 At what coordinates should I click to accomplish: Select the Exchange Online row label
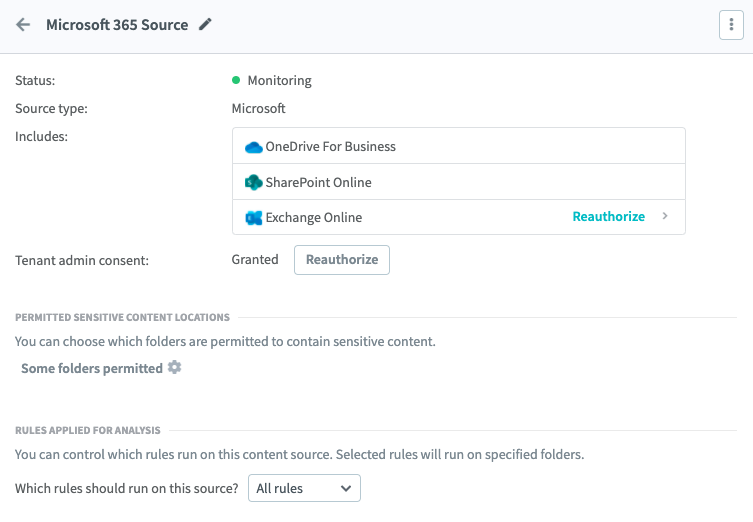coord(313,217)
